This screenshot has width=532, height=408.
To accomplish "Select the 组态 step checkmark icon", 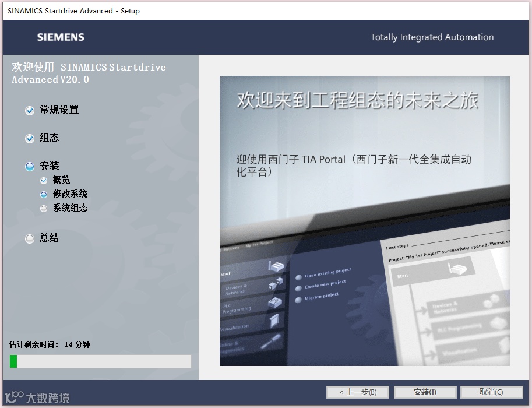I will (x=30, y=138).
